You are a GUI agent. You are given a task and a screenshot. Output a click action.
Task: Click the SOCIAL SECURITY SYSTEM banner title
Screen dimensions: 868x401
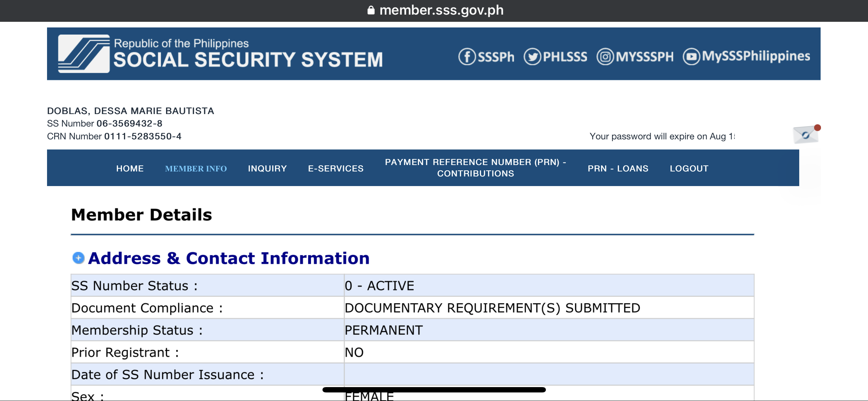coord(248,60)
